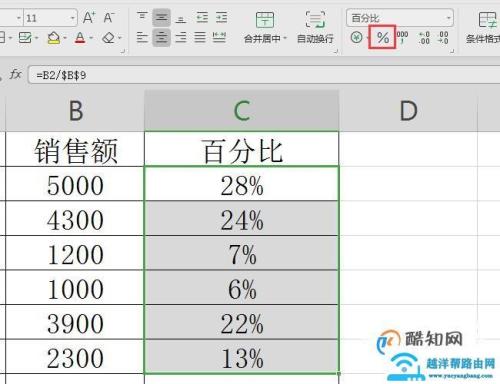Select cell with value 5000
The image size is (500, 384).
coord(75,184)
